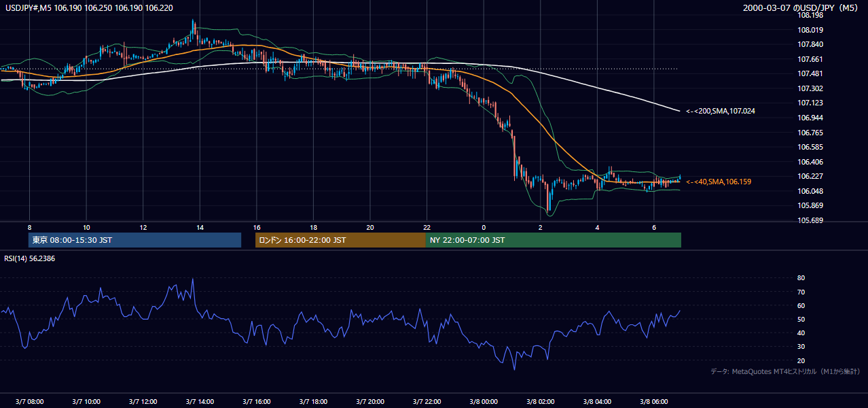Click the 3/7 18:00 date label
The width and height of the screenshot is (868, 408).
313,402
